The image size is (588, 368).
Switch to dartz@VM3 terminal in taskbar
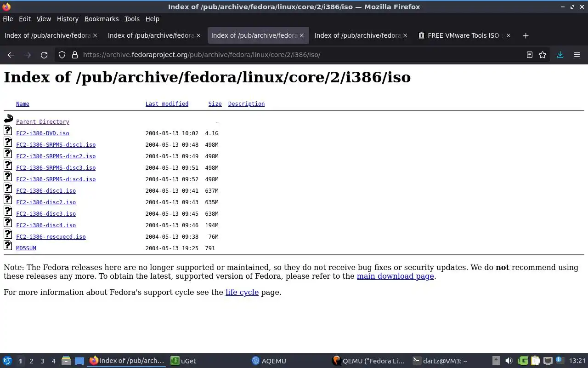(x=449, y=361)
